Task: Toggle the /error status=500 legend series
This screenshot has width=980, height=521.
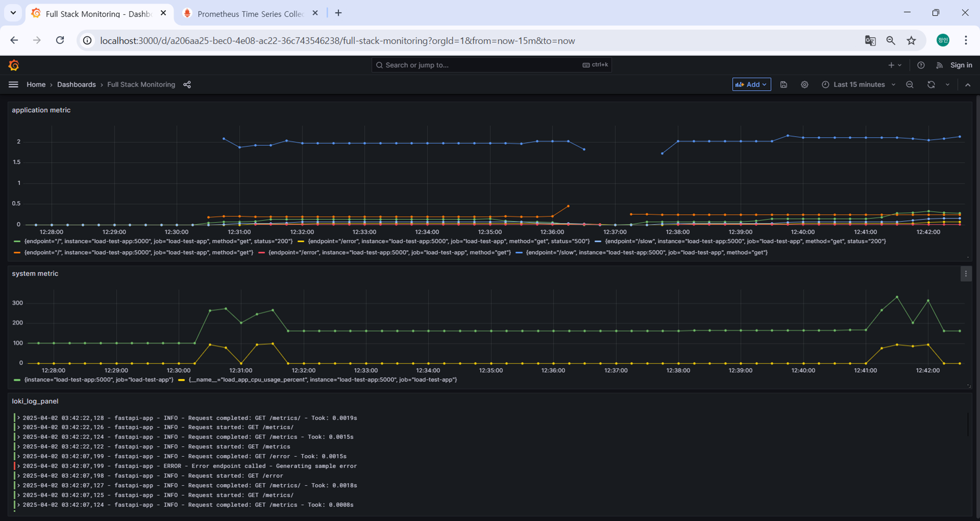Action: pyautogui.click(x=448, y=241)
